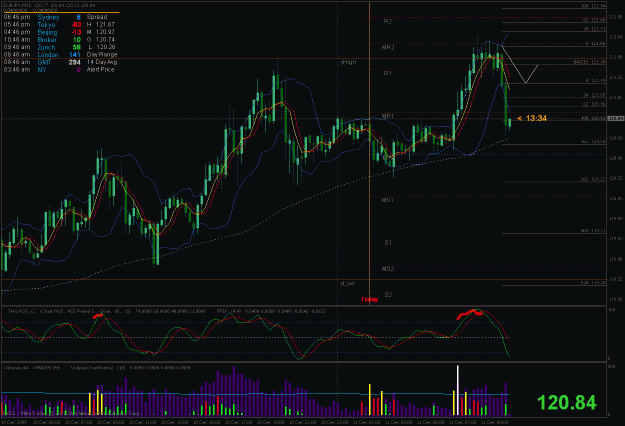Click the 141 Day Range value
Image resolution: width=625 pixels, height=426 pixels.
[75, 55]
